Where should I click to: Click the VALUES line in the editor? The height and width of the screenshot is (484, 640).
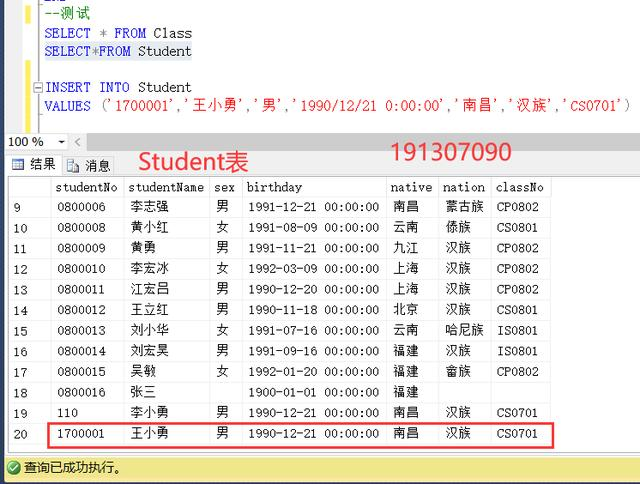[x=337, y=106]
